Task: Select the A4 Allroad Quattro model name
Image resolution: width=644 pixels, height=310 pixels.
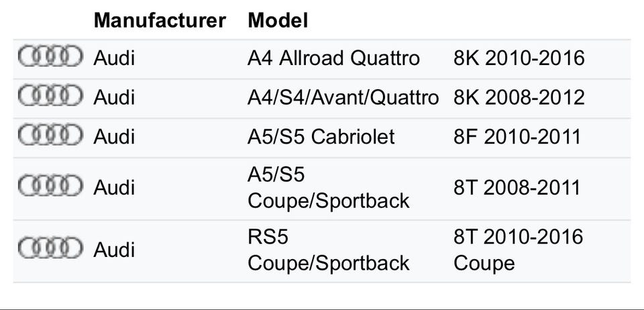Action: [333, 58]
